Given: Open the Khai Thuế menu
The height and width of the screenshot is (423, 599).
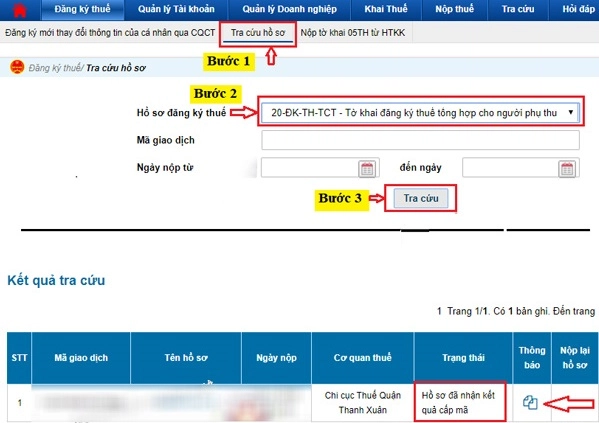Looking at the screenshot, I should (x=386, y=9).
